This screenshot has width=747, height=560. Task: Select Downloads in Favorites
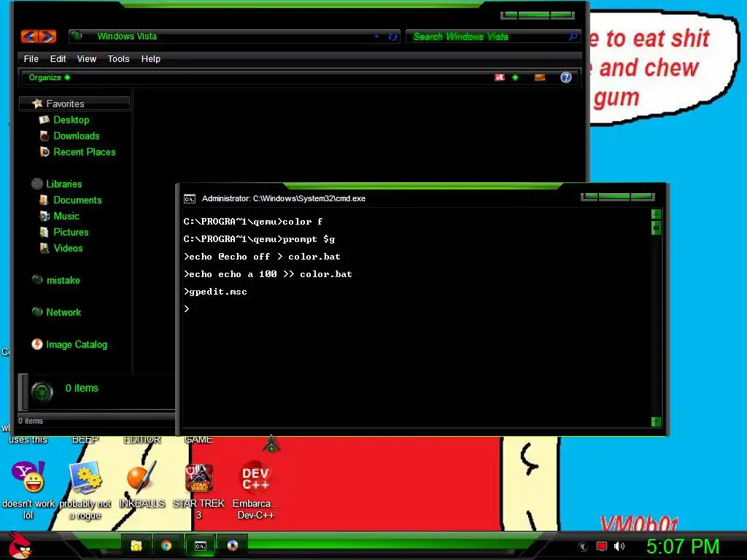click(x=76, y=136)
